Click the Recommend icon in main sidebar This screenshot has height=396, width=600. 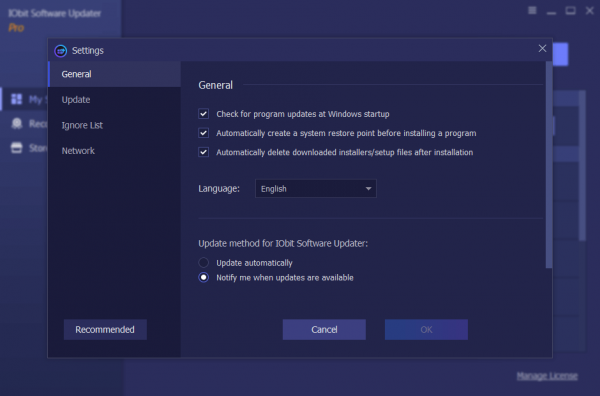[x=16, y=124]
